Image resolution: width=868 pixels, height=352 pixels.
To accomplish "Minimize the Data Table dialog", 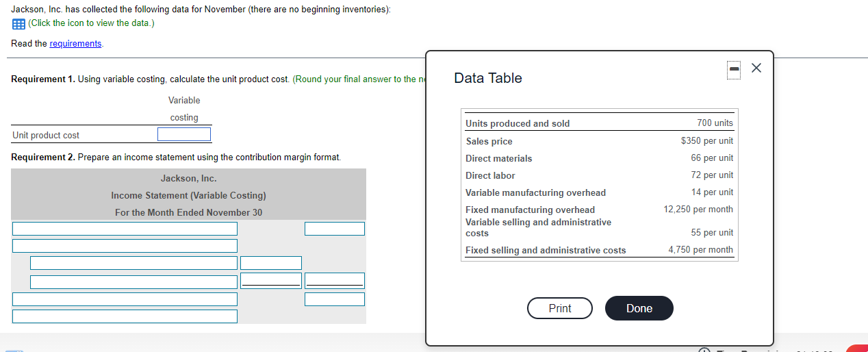I will [x=734, y=69].
